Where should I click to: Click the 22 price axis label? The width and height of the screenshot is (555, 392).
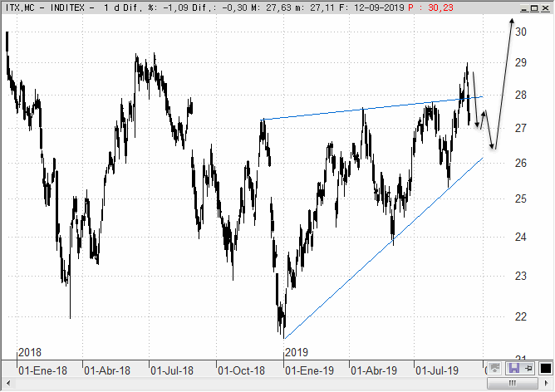click(521, 316)
